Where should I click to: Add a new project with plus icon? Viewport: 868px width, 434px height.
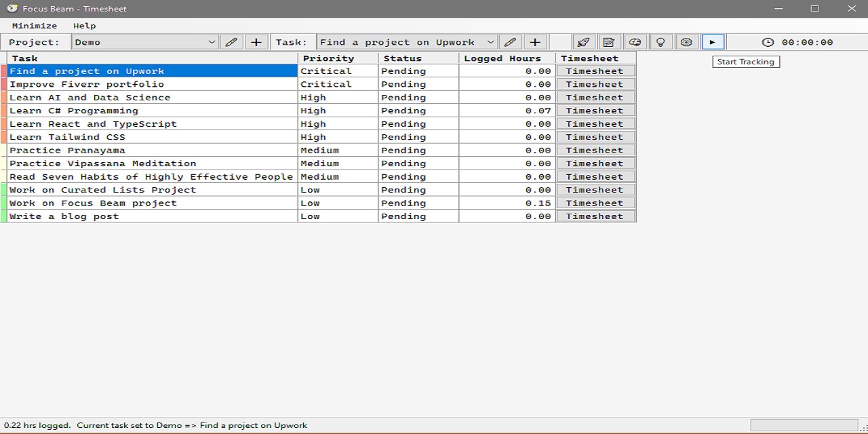click(256, 42)
